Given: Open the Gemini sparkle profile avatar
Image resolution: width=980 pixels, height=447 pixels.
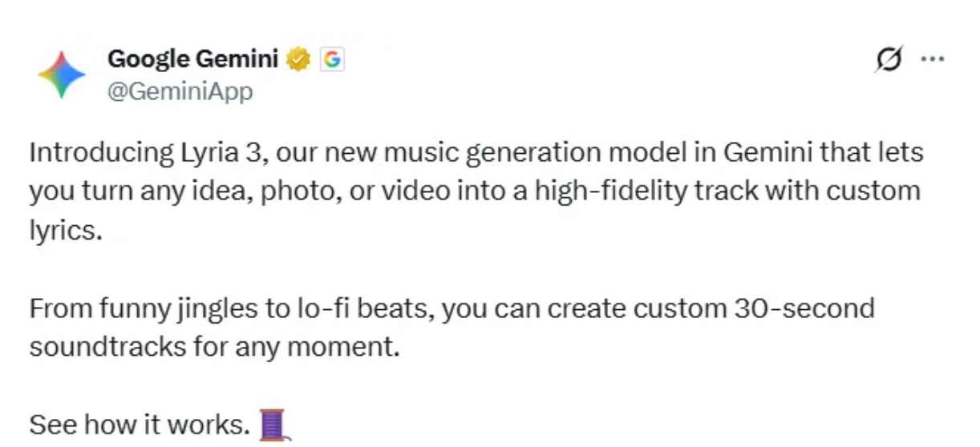Looking at the screenshot, I should click(x=62, y=74).
